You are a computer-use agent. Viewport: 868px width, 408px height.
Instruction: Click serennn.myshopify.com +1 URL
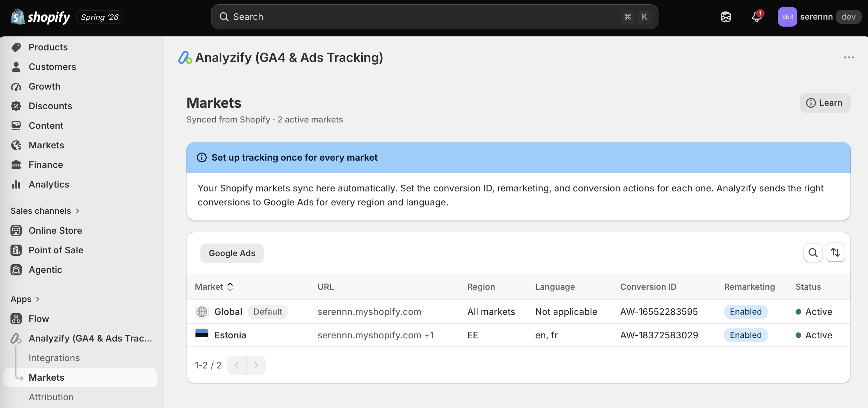pyautogui.click(x=376, y=335)
